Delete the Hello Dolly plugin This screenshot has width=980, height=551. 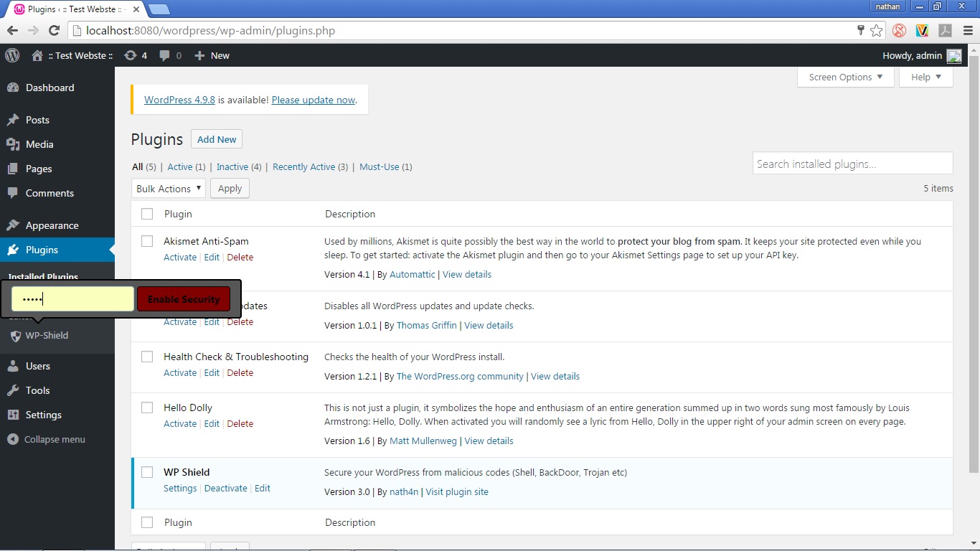coord(240,424)
